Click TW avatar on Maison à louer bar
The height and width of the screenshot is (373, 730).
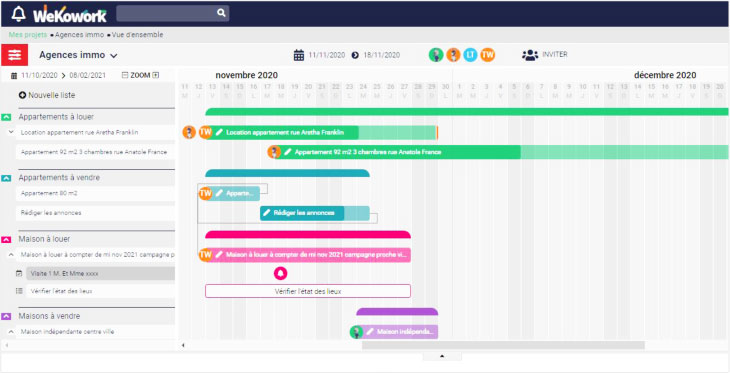click(x=205, y=255)
